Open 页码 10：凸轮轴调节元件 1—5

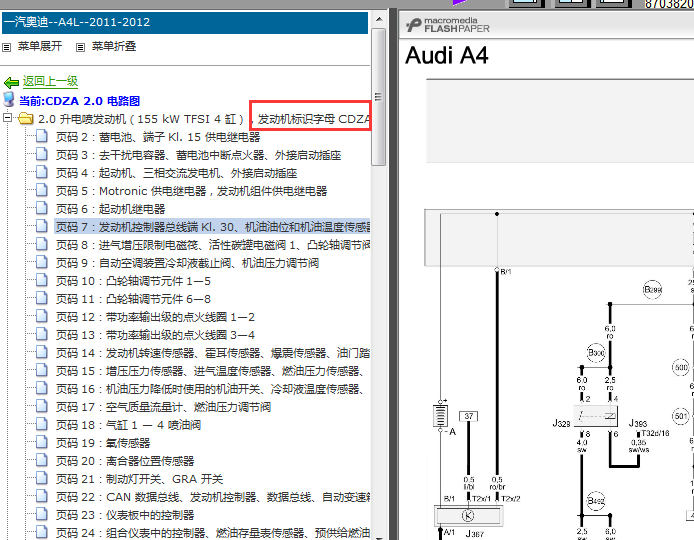(x=133, y=281)
